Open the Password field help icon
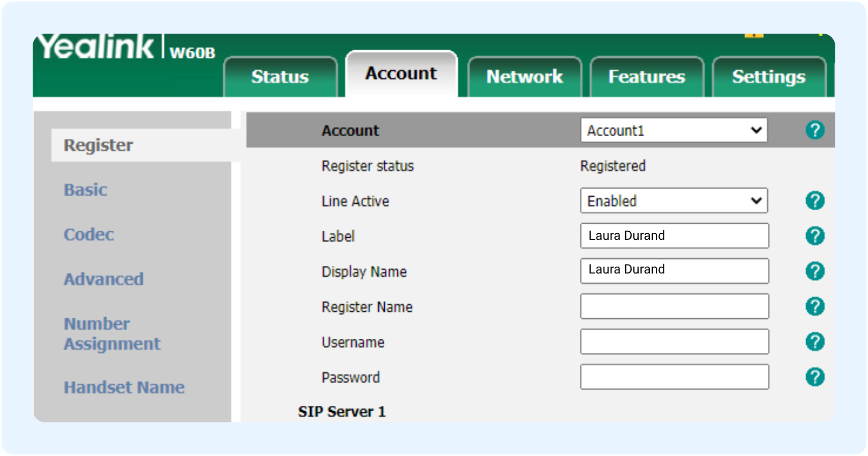Viewport: 868px width, 456px height. [x=814, y=377]
